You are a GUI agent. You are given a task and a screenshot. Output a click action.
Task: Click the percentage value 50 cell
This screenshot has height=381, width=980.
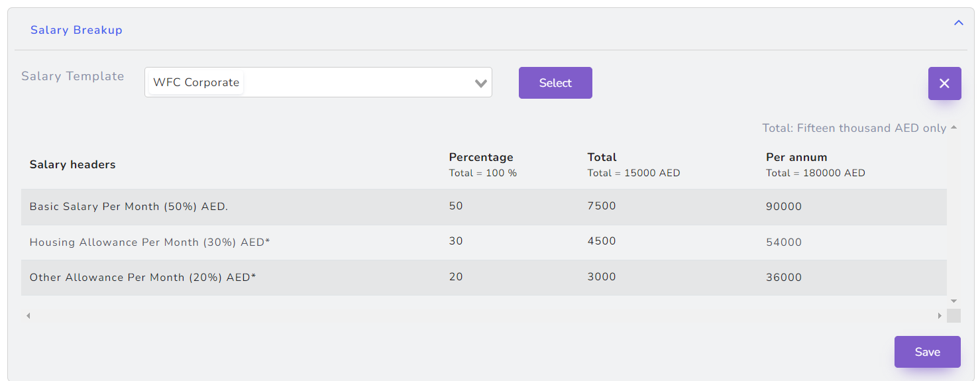point(456,206)
